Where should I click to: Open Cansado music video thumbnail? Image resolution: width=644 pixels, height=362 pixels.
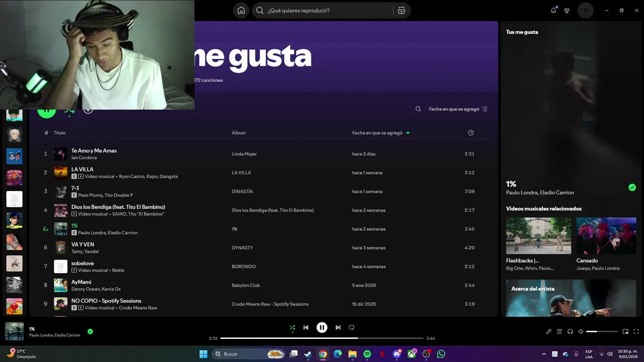click(x=606, y=236)
